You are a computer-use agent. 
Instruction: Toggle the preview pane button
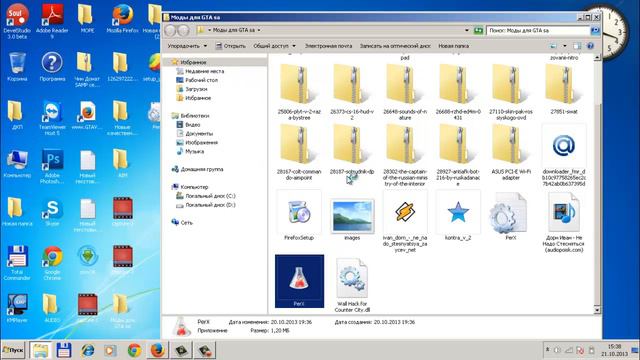(577, 46)
